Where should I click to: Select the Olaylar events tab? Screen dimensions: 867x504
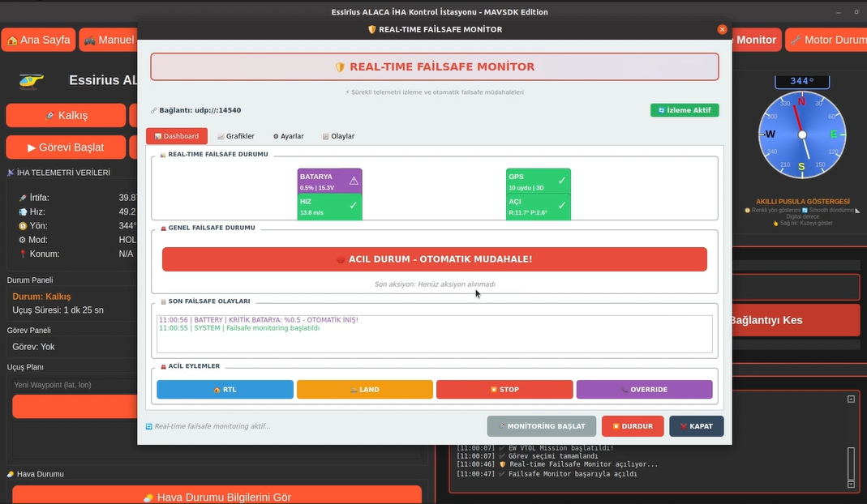pos(338,136)
